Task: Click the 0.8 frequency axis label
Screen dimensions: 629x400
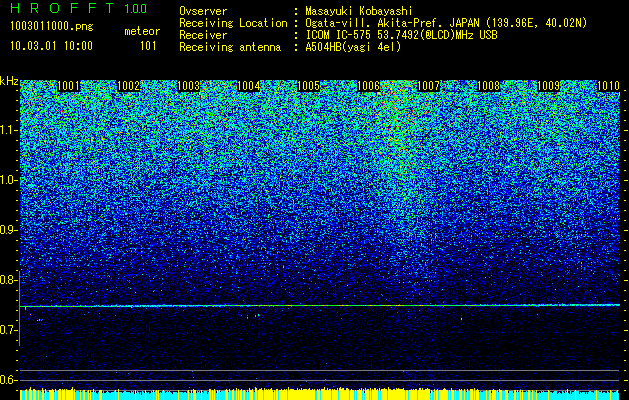Action: [8, 280]
